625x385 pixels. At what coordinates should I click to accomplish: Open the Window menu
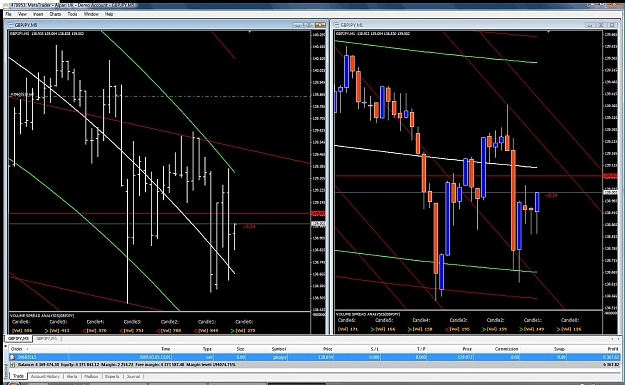click(x=91, y=14)
